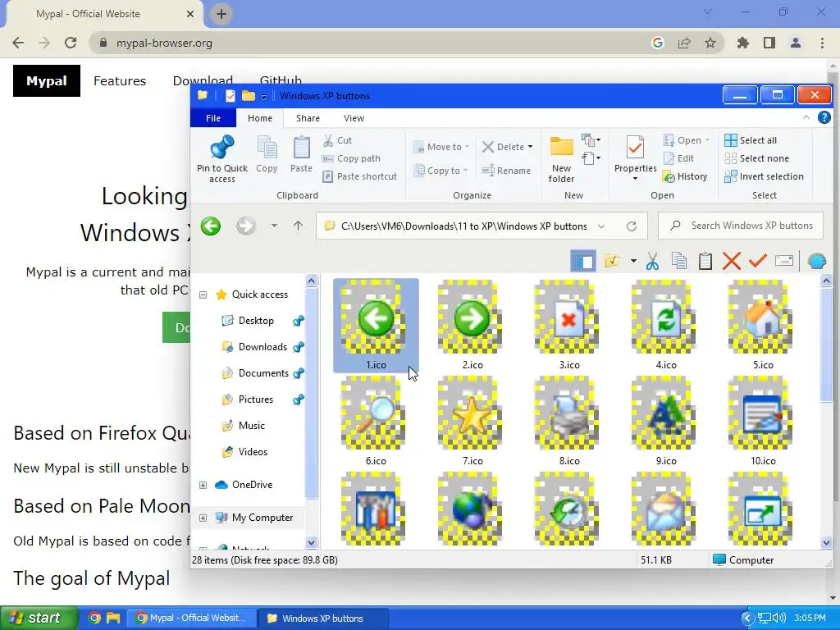Viewport: 840px width, 630px height.
Task: Select the 5.ico home icon file
Action: coord(762,325)
